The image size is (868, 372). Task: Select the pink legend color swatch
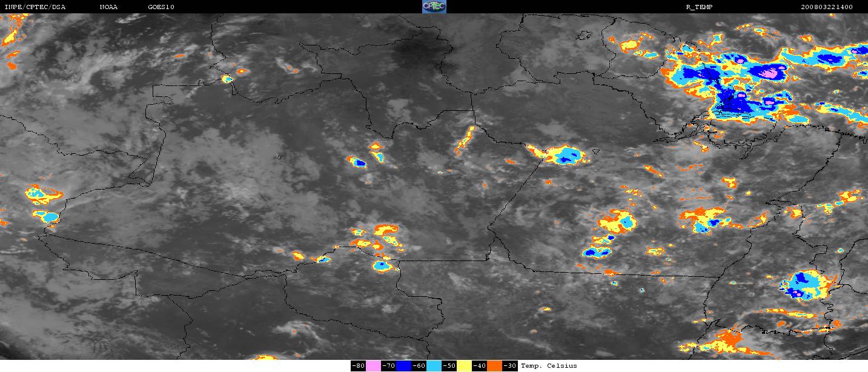pyautogui.click(x=374, y=366)
